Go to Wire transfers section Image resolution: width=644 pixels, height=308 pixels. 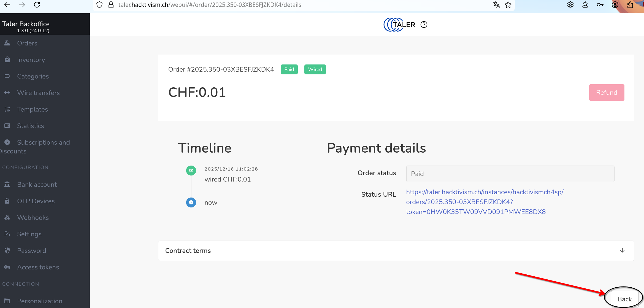pos(38,93)
